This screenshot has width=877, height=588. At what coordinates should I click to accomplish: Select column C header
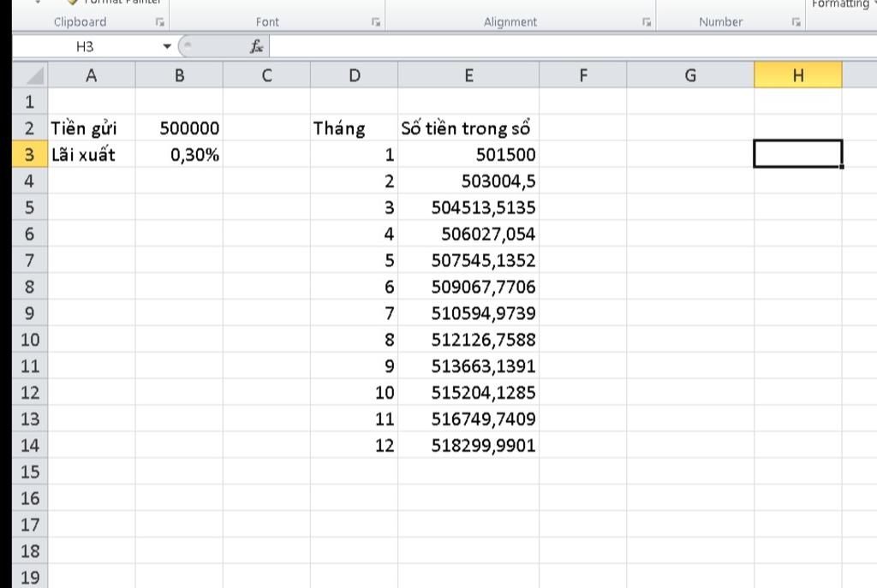point(267,75)
